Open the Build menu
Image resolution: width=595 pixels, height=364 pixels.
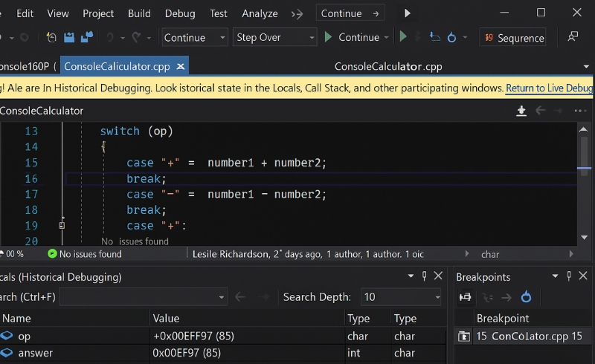(x=139, y=13)
